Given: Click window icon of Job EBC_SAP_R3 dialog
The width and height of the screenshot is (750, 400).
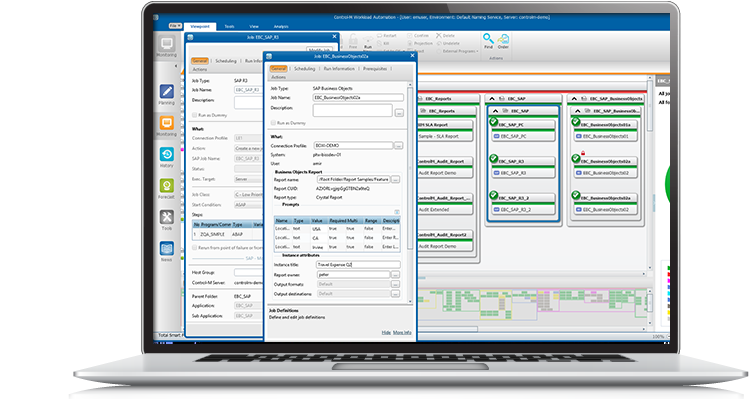Looking at the screenshot, I should (190, 37).
